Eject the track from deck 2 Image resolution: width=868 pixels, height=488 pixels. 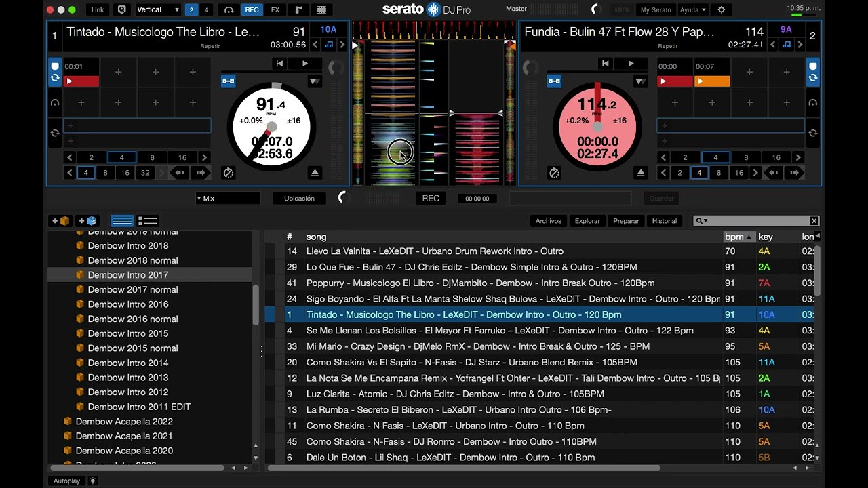641,173
